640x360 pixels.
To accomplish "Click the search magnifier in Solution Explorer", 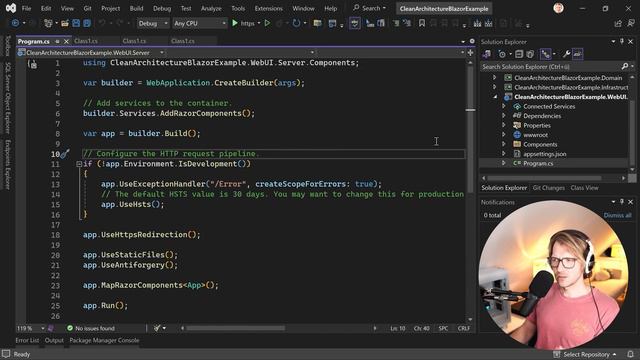I will pyautogui.click(x=624, y=67).
